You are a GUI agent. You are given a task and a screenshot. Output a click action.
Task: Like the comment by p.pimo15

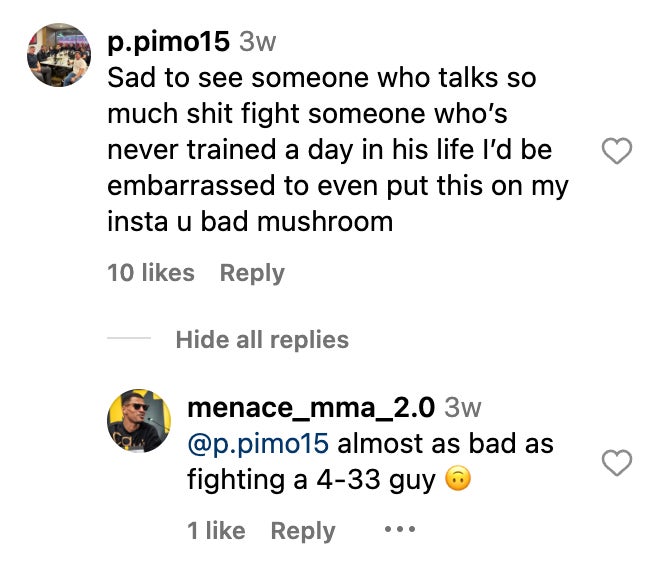pyautogui.click(x=618, y=151)
